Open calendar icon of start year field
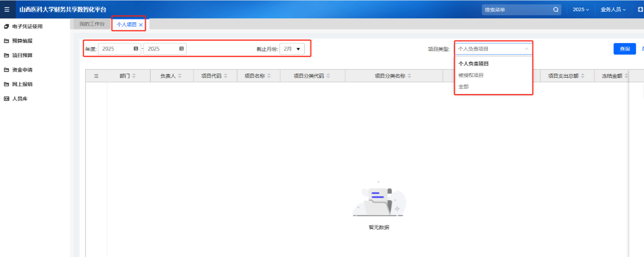This screenshot has width=644, height=257. (135, 49)
